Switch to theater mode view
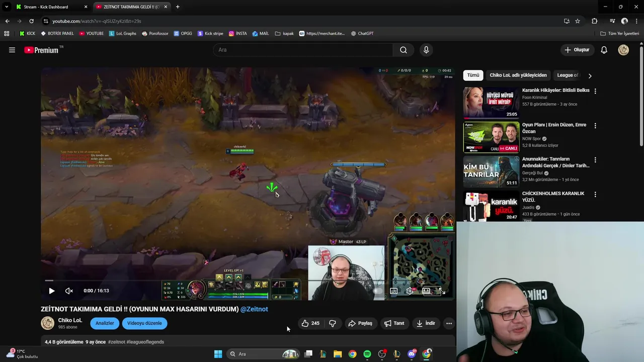The image size is (644, 362). pyautogui.click(x=426, y=291)
